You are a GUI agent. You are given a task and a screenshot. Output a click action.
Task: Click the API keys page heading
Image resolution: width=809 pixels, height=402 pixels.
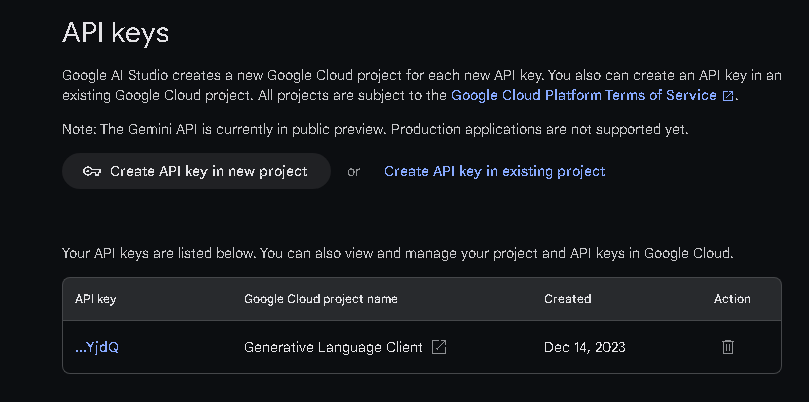click(116, 33)
